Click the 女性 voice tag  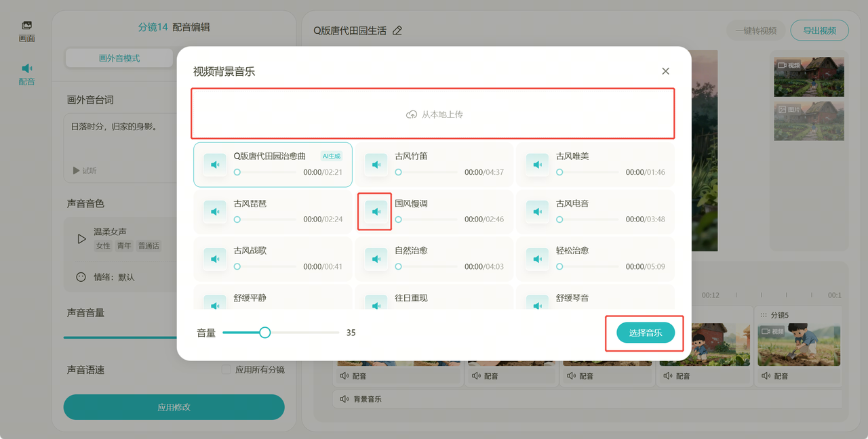click(x=103, y=246)
